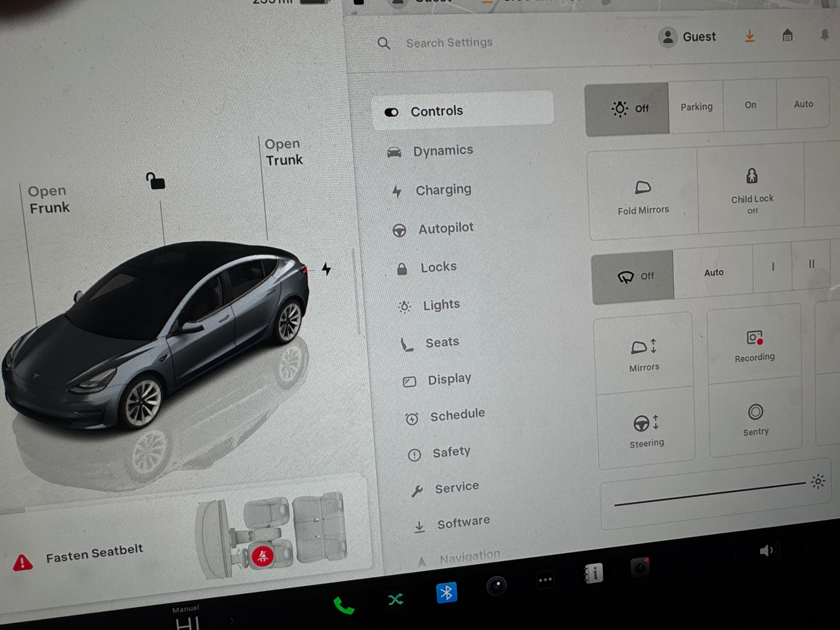Open the Guest driver profile menu

(x=689, y=36)
